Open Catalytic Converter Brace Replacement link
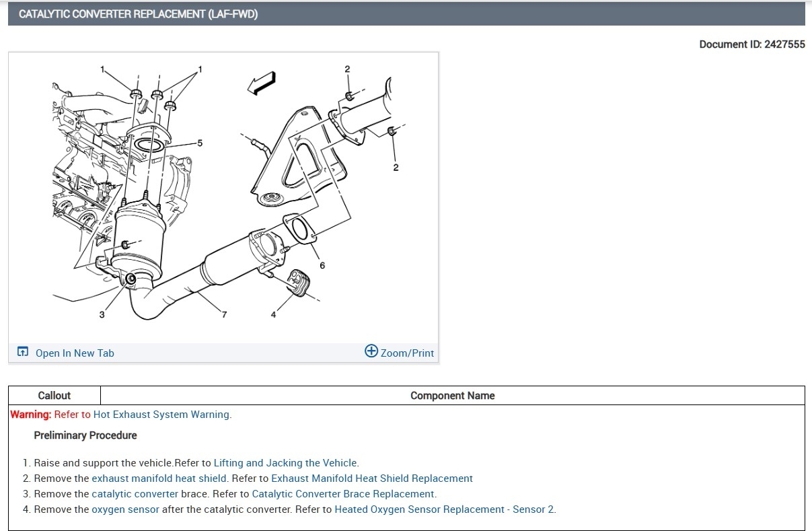Viewport: 812px width, 531px height. (x=343, y=494)
